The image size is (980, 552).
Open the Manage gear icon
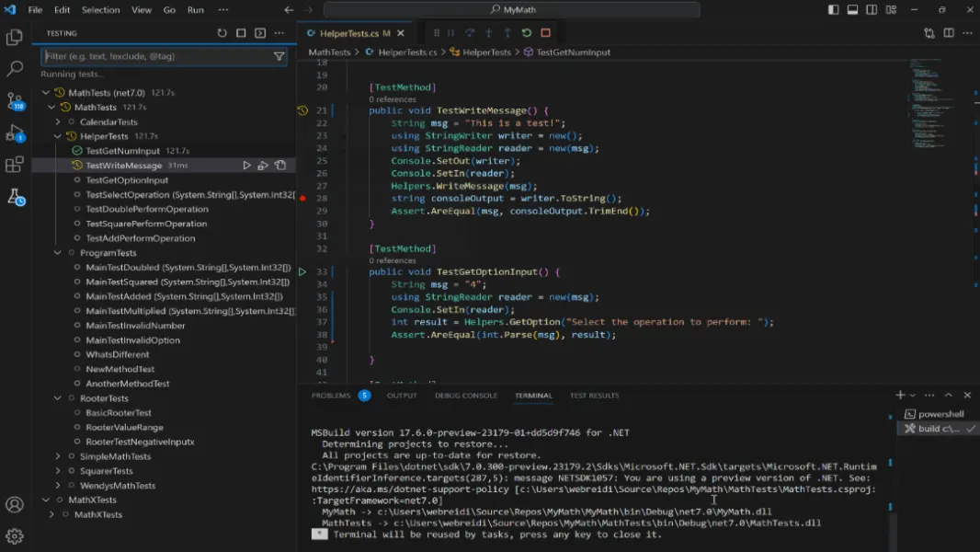15,535
